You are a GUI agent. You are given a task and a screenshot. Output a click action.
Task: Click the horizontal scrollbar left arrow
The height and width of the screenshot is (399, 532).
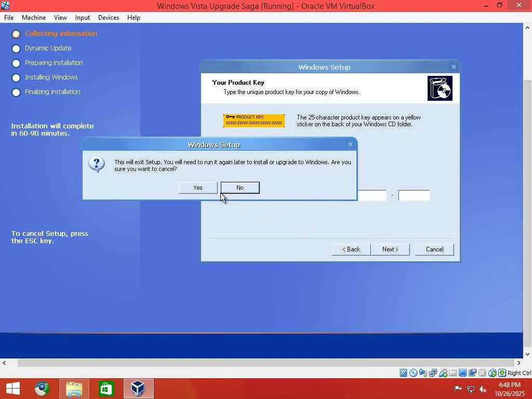tap(4, 363)
